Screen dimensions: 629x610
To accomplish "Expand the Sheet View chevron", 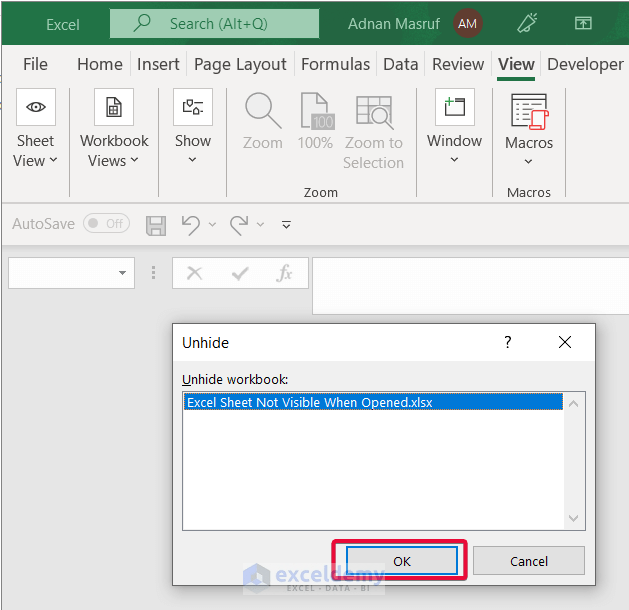I will click(53, 160).
